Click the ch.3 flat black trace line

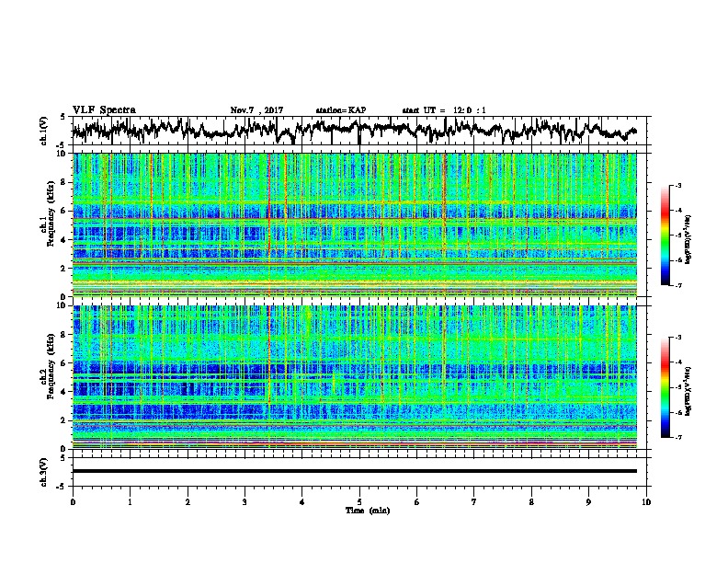click(x=355, y=471)
